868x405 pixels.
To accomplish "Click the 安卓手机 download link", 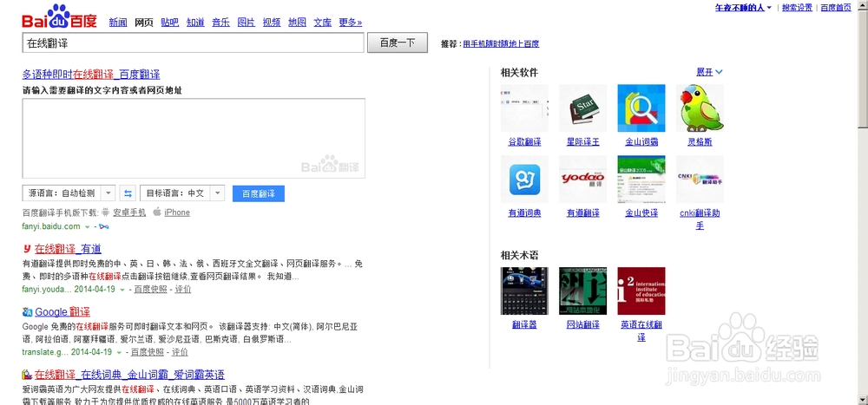I will [129, 212].
